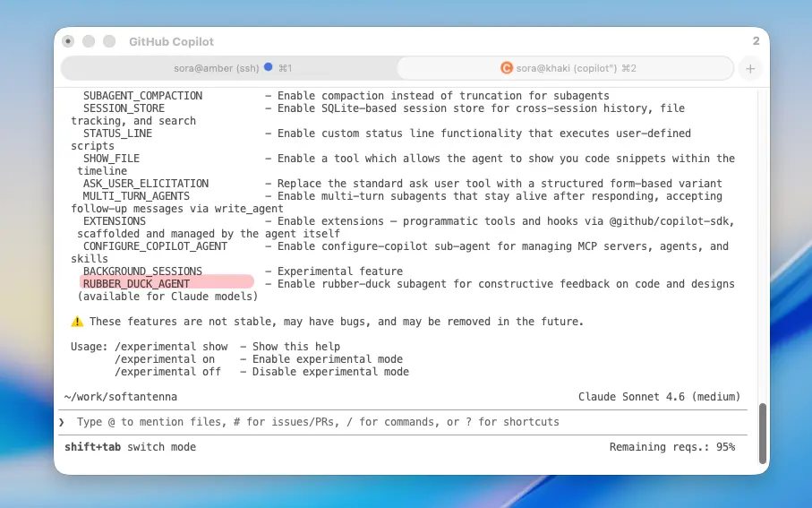Image resolution: width=812 pixels, height=508 pixels.
Task: Select the CONFIGURE_COPILOT_AGENT feature name
Action: 155,246
